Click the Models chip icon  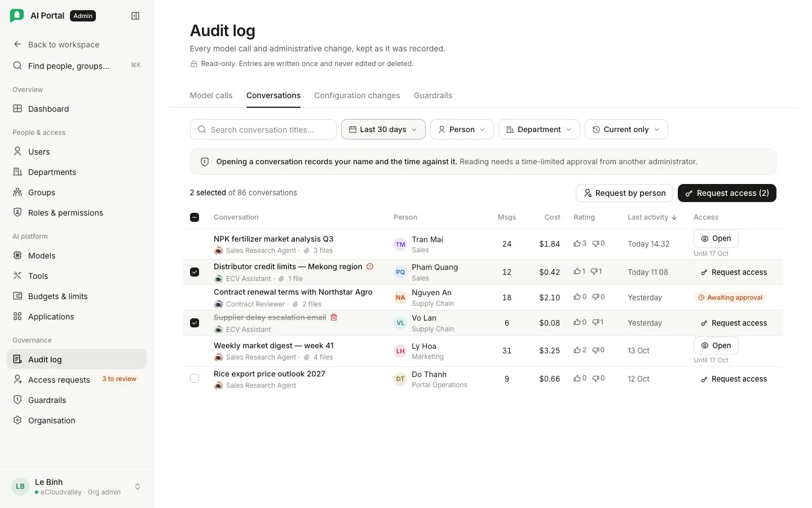[x=17, y=256]
